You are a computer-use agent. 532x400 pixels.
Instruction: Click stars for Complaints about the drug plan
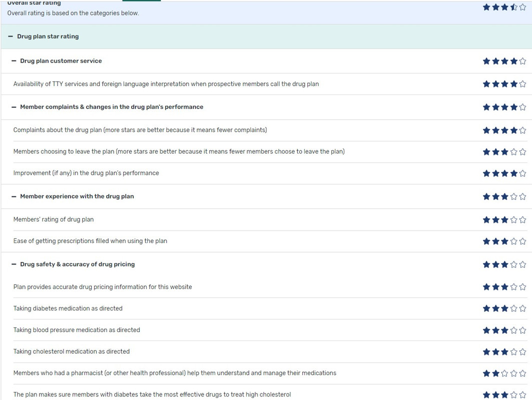coord(504,130)
